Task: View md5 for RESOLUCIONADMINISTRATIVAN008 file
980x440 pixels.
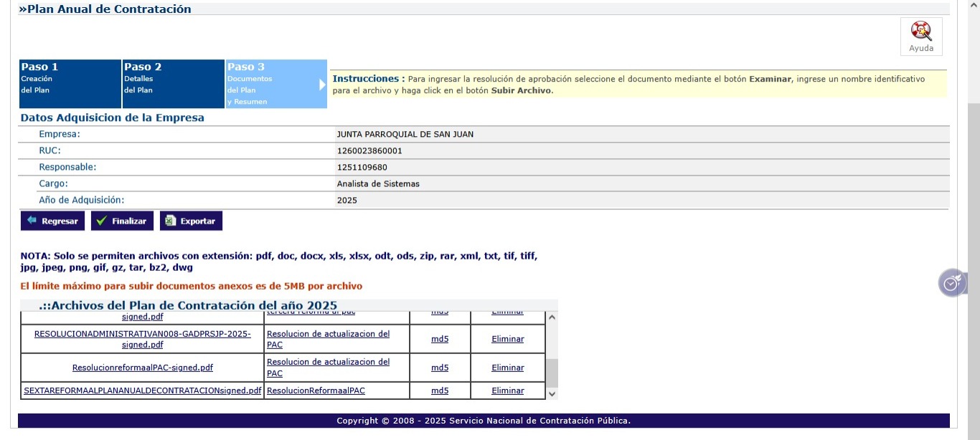Action: click(x=439, y=339)
